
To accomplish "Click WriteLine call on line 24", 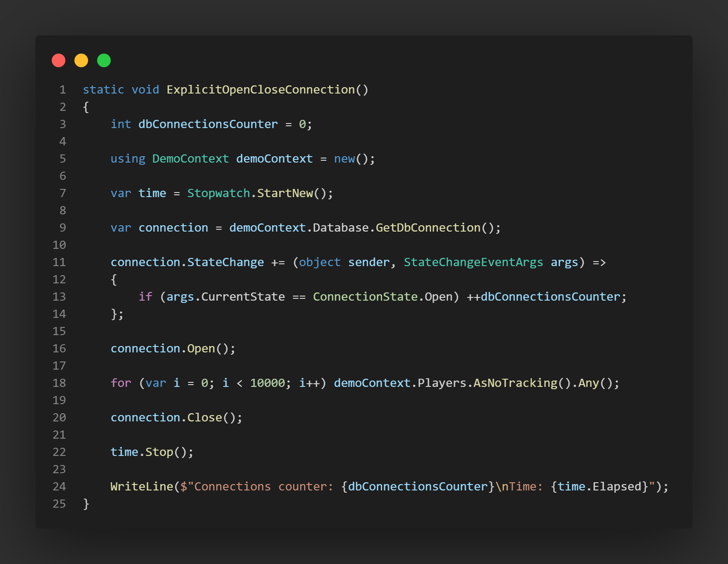I will click(142, 487).
